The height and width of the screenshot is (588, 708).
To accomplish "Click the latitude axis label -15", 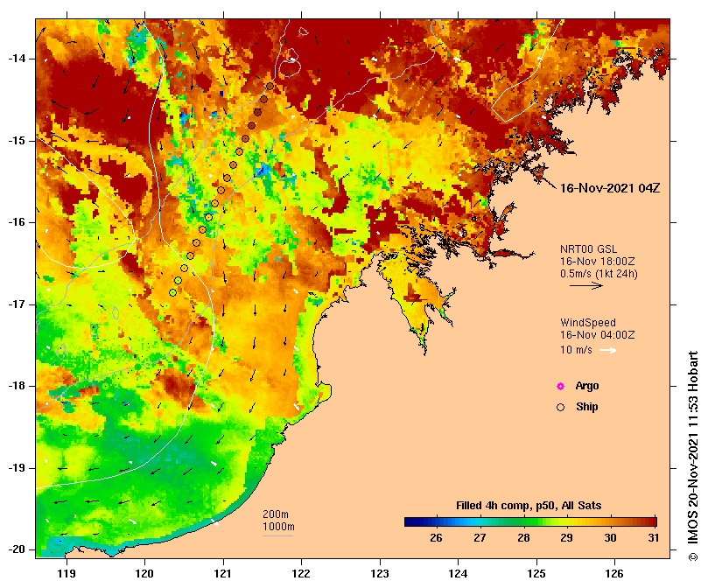I will 17,141.
